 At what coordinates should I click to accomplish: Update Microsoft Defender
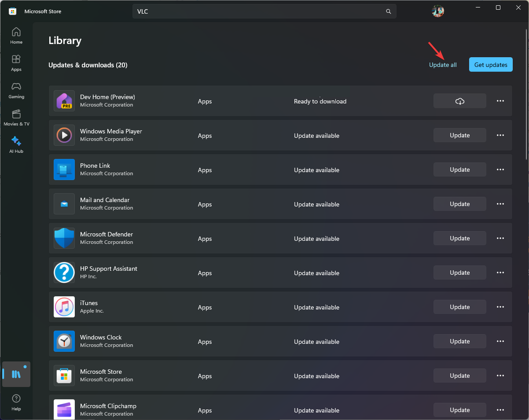click(460, 238)
